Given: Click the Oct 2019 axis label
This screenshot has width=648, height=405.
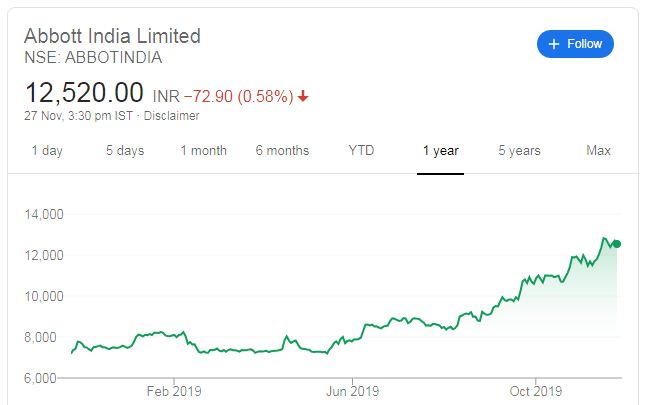Looking at the screenshot, I should [535, 390].
